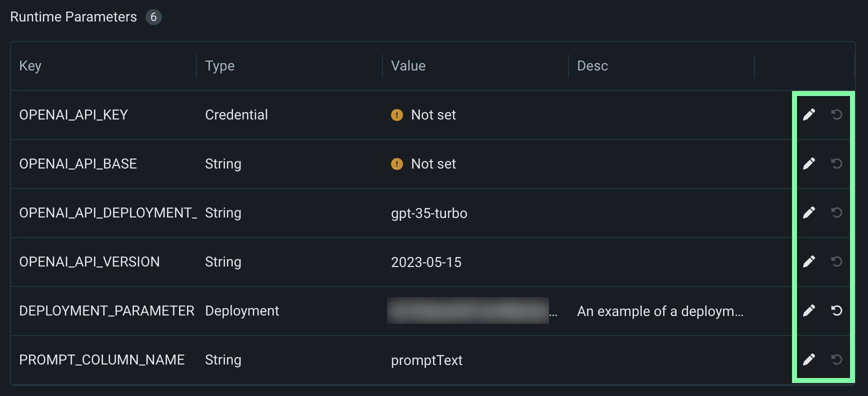Reset DEPLOYMENT_PARAMETER to its default value
This screenshot has width=868, height=396.
pos(836,311)
